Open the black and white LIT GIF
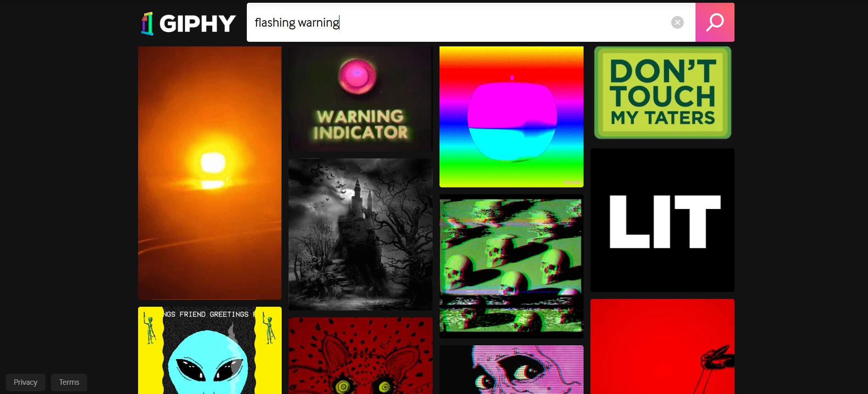Image resolution: width=868 pixels, height=394 pixels. pos(662,220)
